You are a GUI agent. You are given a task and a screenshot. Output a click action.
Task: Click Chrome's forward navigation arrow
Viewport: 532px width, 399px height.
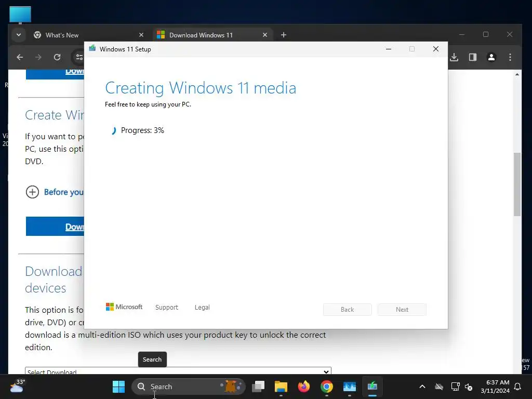tap(38, 57)
